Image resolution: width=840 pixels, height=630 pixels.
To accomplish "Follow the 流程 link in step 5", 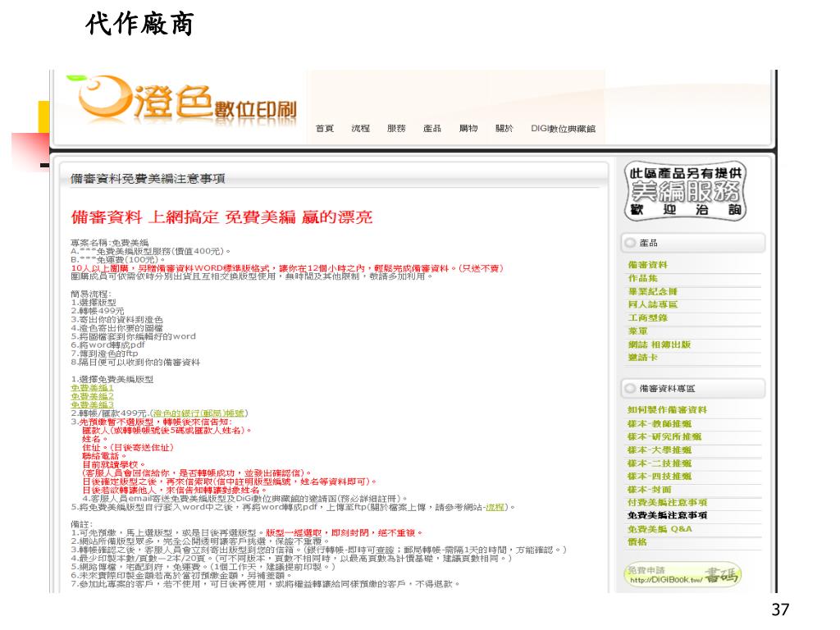I will pos(495,507).
